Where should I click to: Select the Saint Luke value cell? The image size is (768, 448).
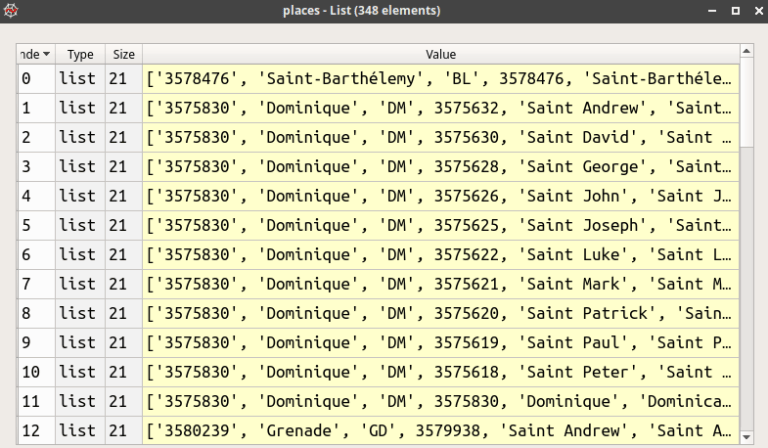tap(441, 255)
